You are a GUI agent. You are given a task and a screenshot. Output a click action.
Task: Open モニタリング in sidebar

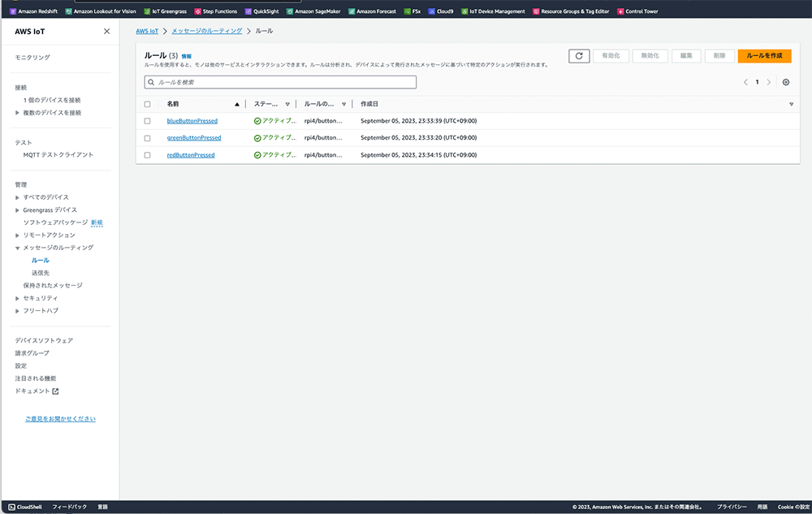[x=32, y=58]
